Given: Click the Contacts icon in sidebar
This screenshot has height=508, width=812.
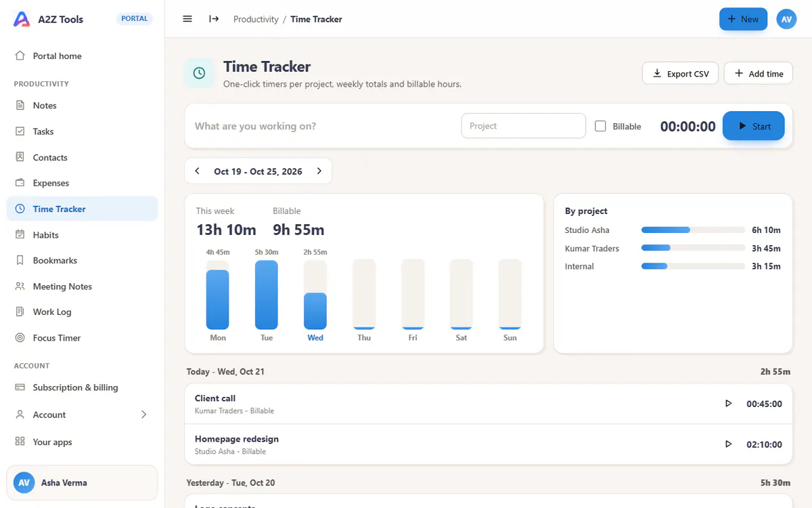Looking at the screenshot, I should coord(20,157).
